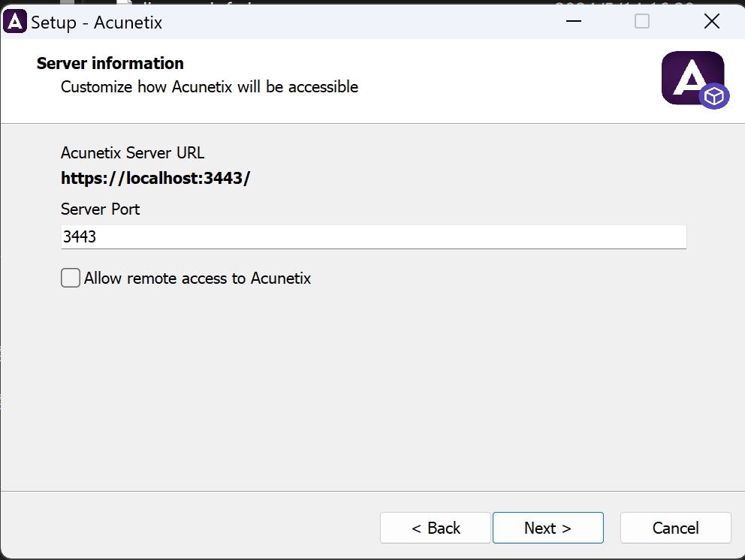Screen dimensions: 745x560
Task: Close the Setup - Acunetix dialog
Action: click(x=711, y=21)
